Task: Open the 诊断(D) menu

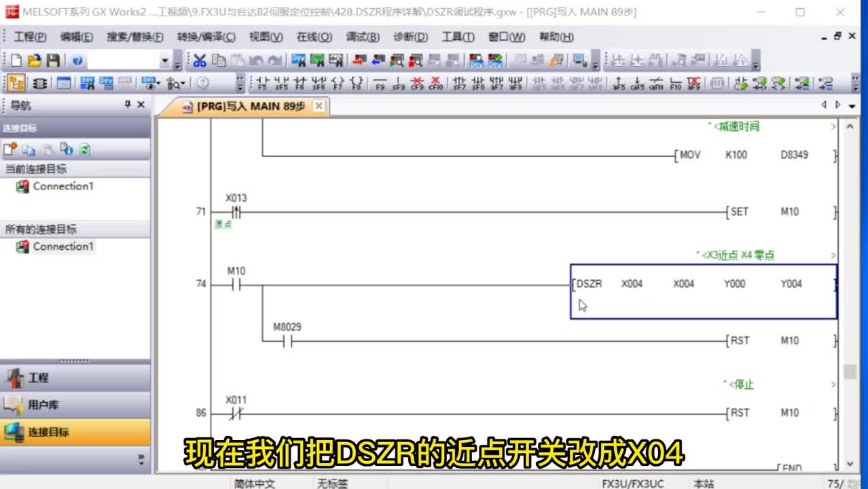Action: coord(410,37)
